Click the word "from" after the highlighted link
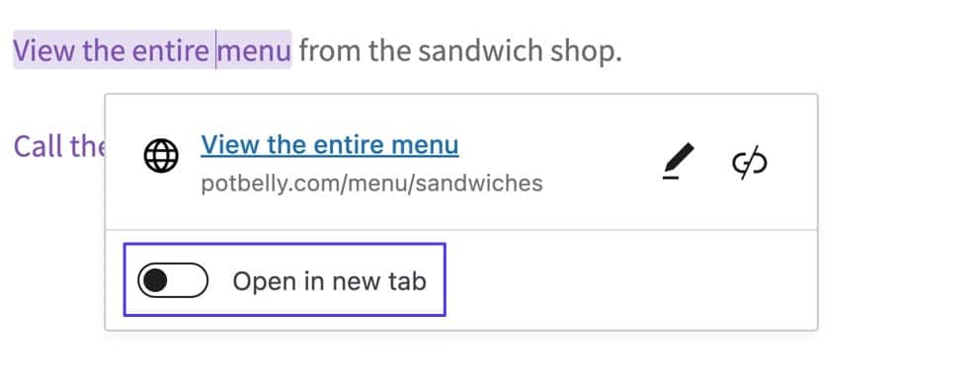The height and width of the screenshot is (383, 980). click(329, 50)
